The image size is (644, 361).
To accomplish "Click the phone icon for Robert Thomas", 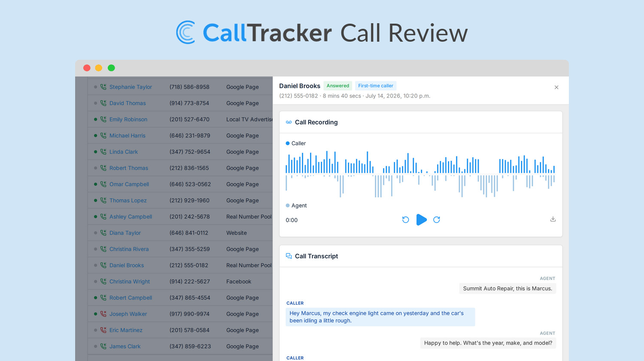I will [x=103, y=168].
